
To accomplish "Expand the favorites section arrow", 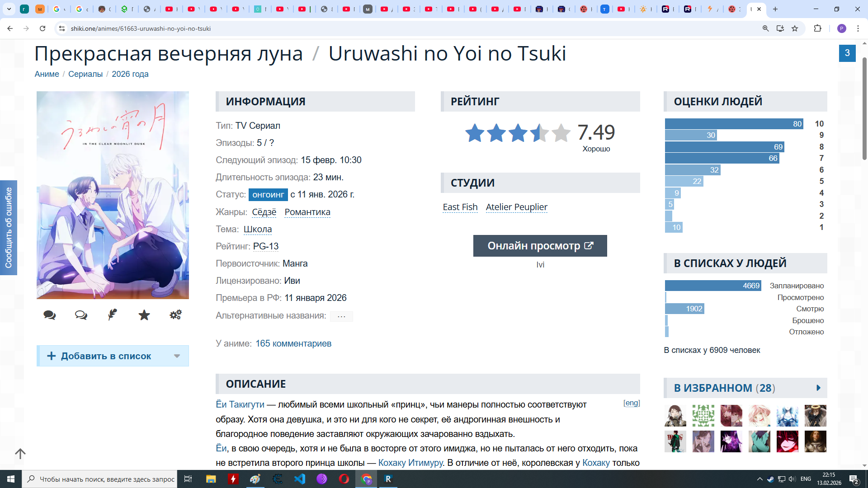I will click(818, 388).
